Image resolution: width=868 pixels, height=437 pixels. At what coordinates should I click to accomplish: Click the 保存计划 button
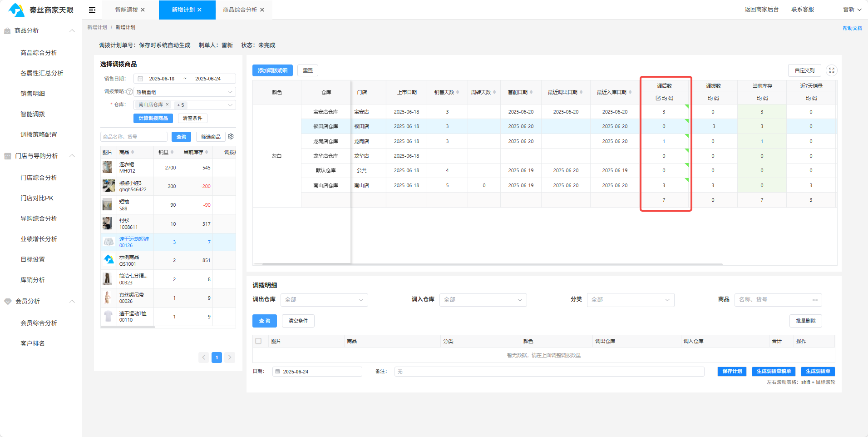coord(732,372)
